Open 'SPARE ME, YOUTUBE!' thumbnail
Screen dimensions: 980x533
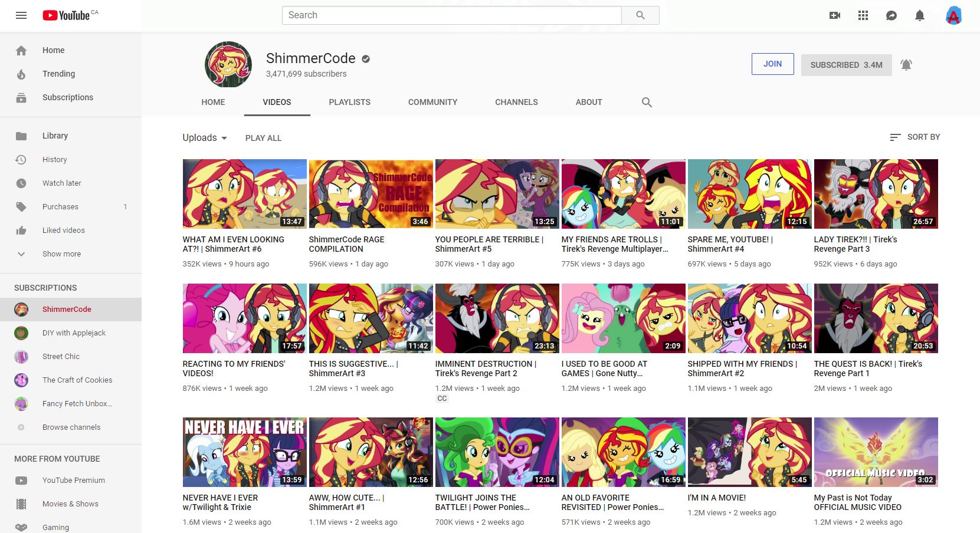click(750, 194)
